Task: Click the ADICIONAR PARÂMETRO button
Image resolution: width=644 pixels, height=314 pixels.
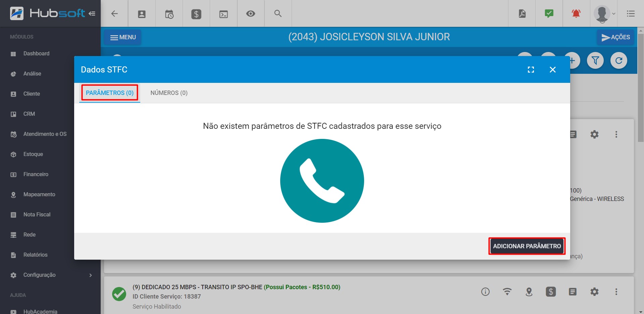Action: tap(527, 246)
